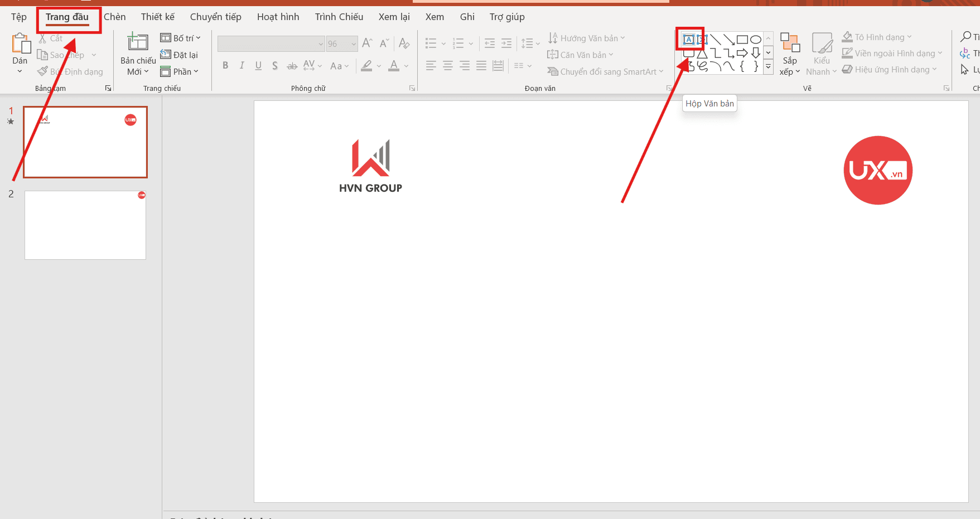Click the Sắp xếp arrange icon
Image resolution: width=980 pixels, height=519 pixels.
pyautogui.click(x=790, y=43)
